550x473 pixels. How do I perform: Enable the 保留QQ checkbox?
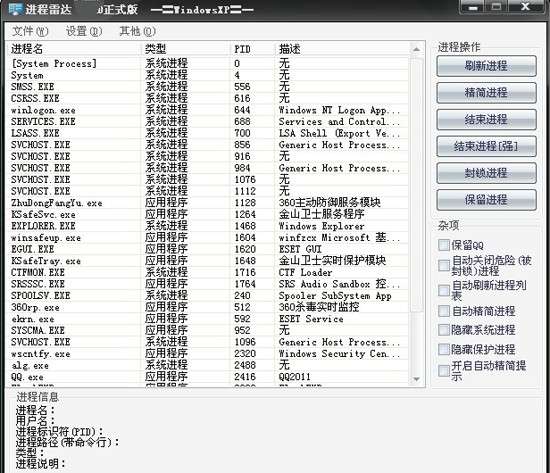444,245
